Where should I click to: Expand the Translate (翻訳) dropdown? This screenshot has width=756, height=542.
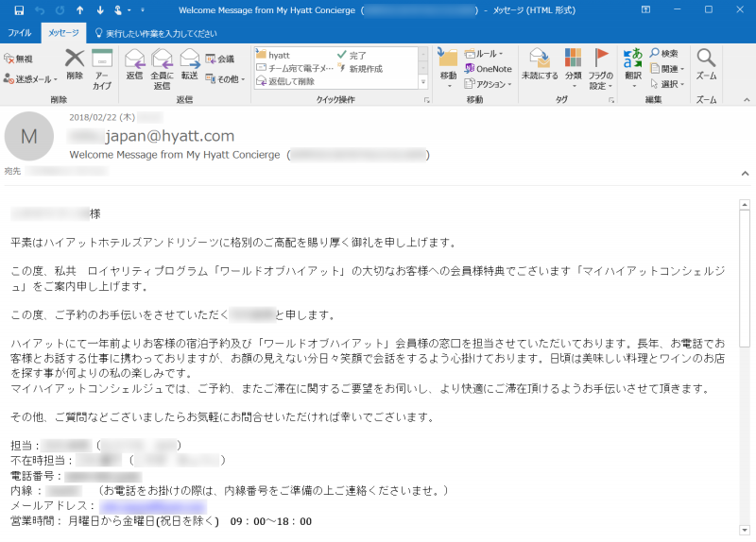[x=632, y=69]
